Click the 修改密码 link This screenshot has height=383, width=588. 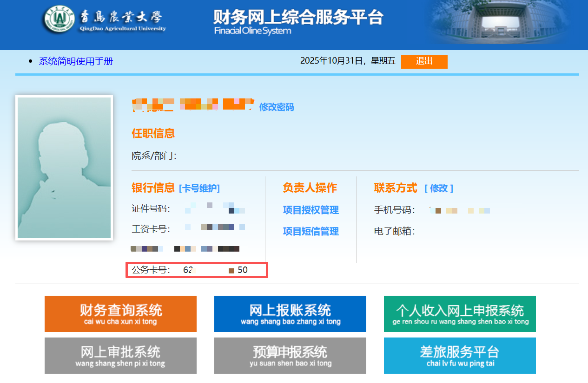(276, 107)
